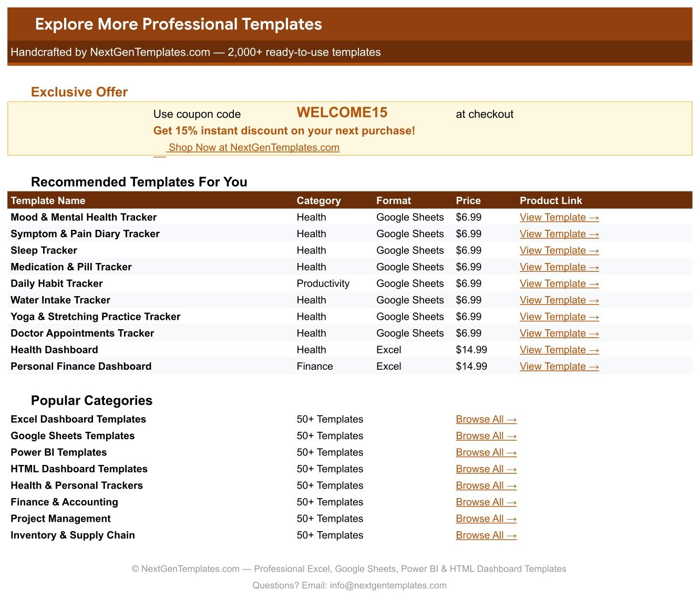700x598 pixels.
Task: Click the Explore More Professional Templates title
Action: tap(179, 24)
